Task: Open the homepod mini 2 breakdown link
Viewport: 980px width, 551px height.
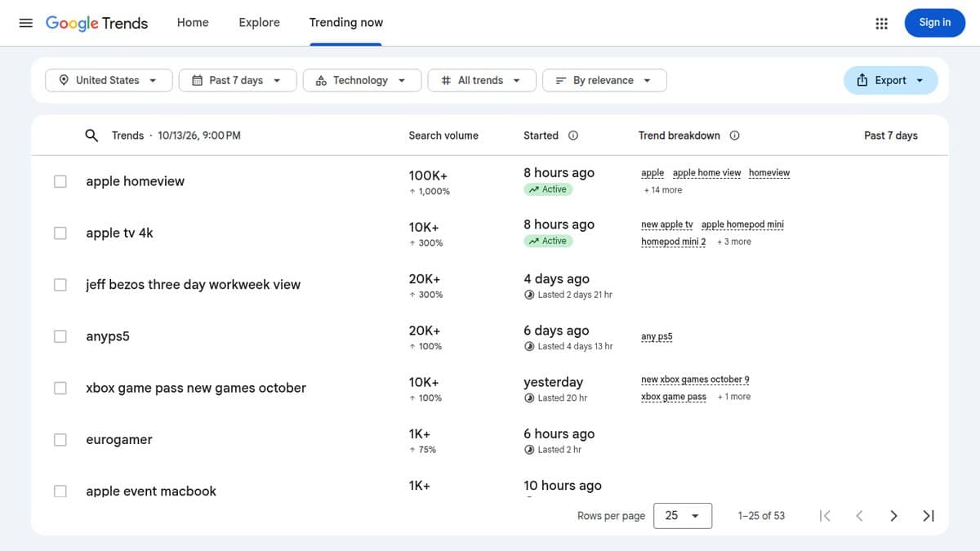Action: 674,242
